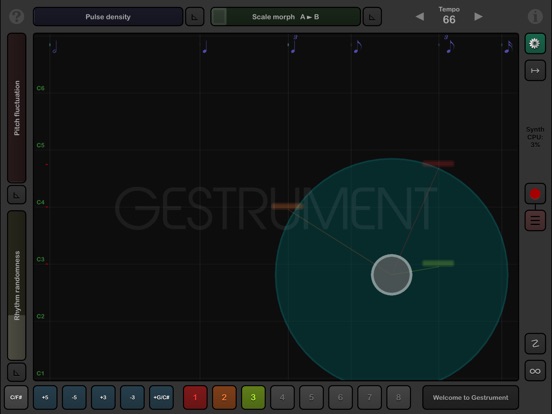
Task: Click the C2 pitch label
Action: coord(40,316)
